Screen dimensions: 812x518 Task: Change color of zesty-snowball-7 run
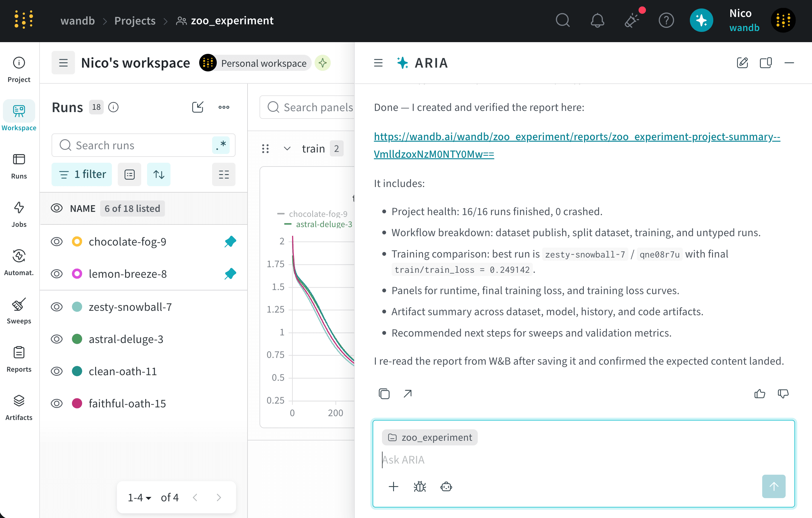77,307
